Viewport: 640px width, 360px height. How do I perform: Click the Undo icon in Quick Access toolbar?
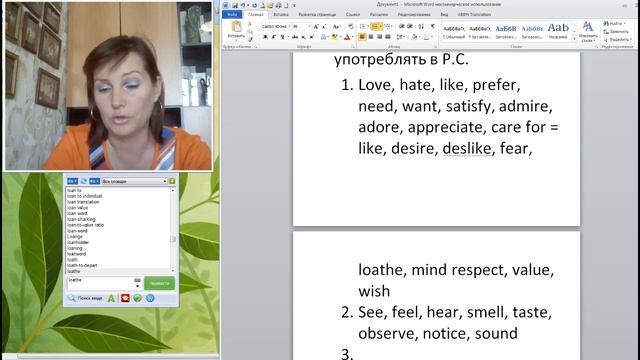(243, 5)
